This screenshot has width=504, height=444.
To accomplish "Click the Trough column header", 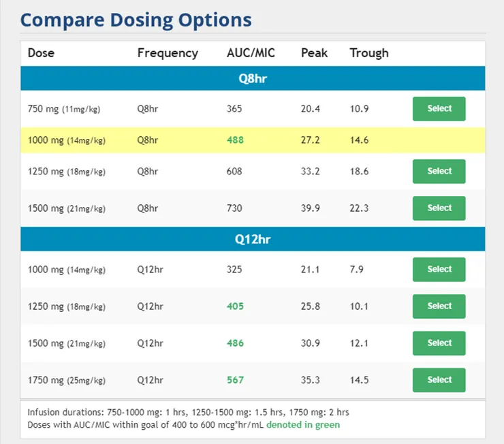I will point(369,53).
